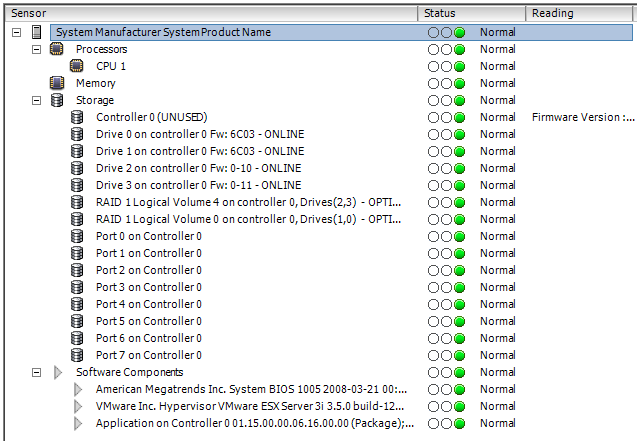Select Port 3 on Controller 0
Screen dimensions: 637x441
[x=149, y=288]
